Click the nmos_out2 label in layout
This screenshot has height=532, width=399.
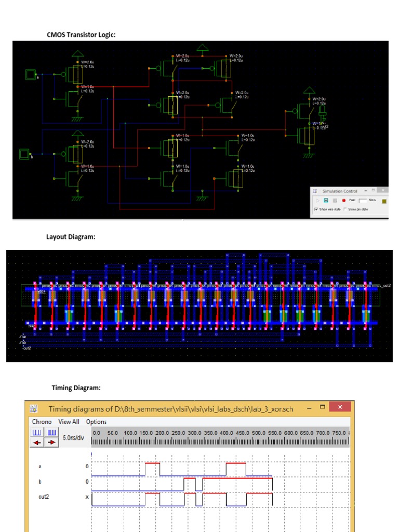pos(381,286)
